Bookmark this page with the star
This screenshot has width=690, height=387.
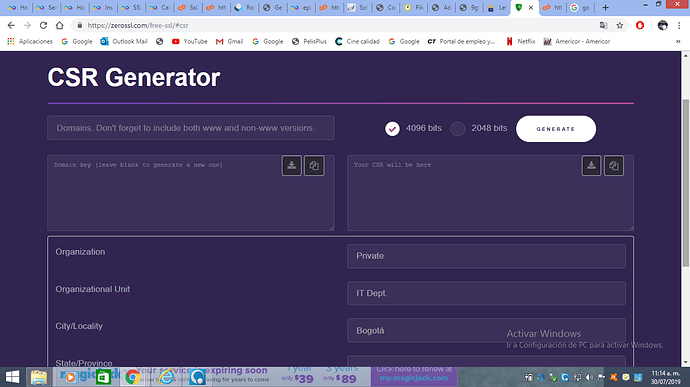(620, 26)
